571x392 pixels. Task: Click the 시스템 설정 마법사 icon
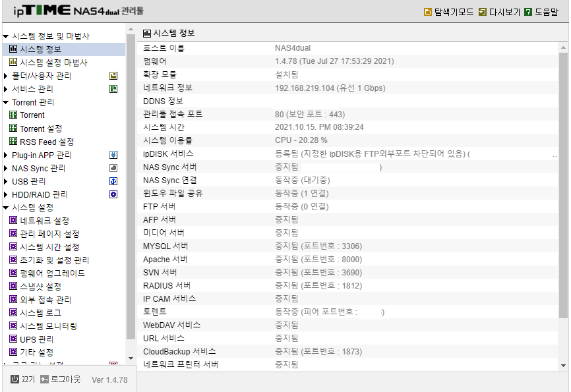(13, 62)
